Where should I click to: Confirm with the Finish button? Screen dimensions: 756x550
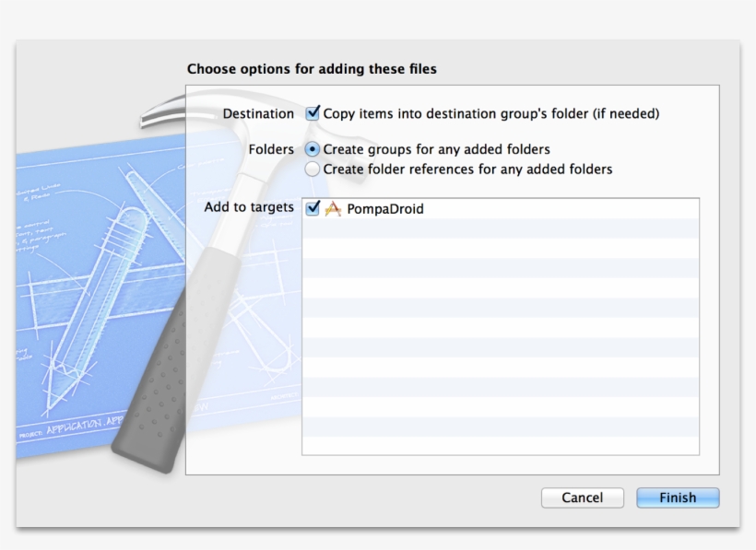tap(678, 497)
